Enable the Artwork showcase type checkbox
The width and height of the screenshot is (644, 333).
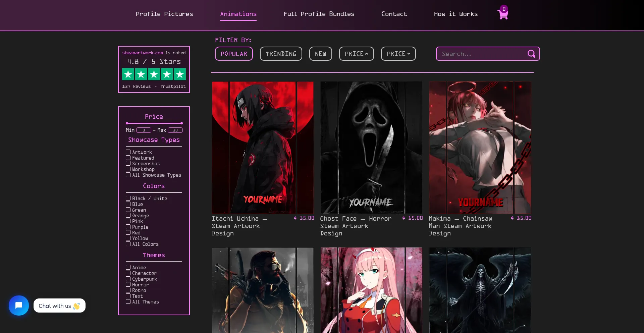click(x=128, y=152)
